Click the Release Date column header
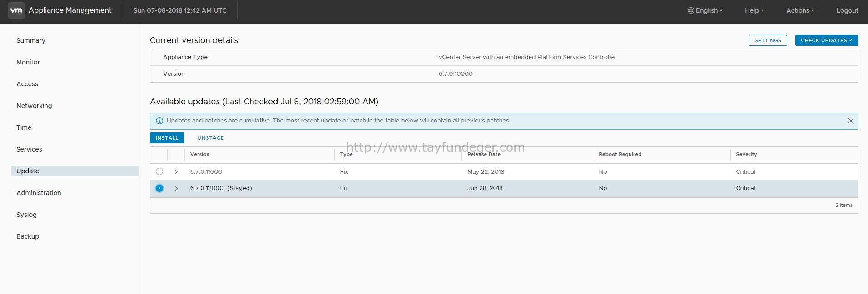Screen dimensions: 868x294 click(x=484, y=154)
